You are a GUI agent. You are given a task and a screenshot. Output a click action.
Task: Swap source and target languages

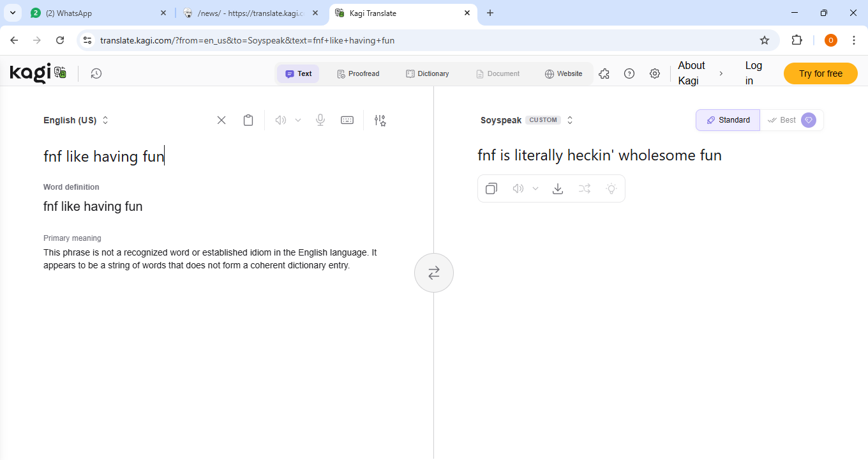[x=434, y=273]
